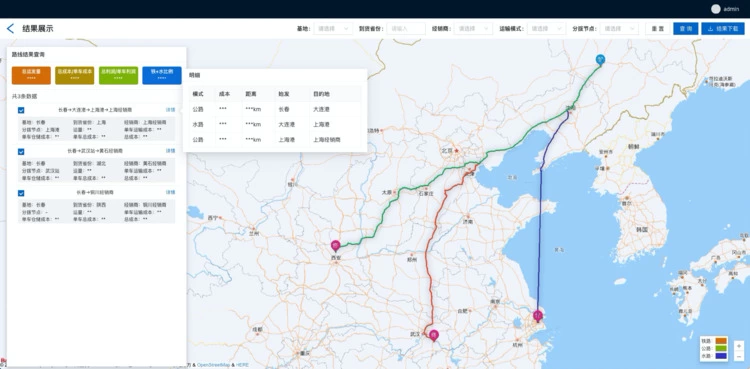Toggle the 长春→武汉站→黄石经销商 route checkbox
This screenshot has height=369, width=750.
21,151
